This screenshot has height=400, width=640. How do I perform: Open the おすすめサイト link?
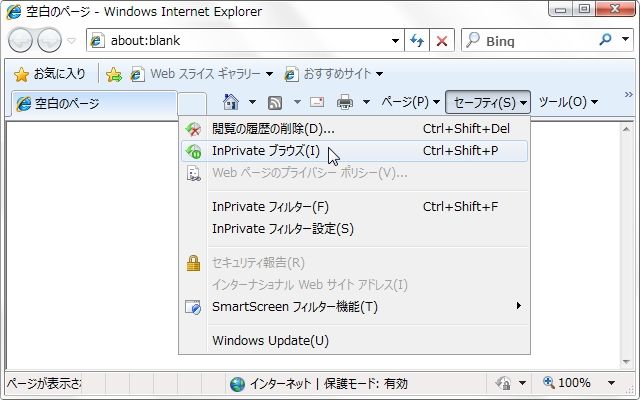point(329,74)
